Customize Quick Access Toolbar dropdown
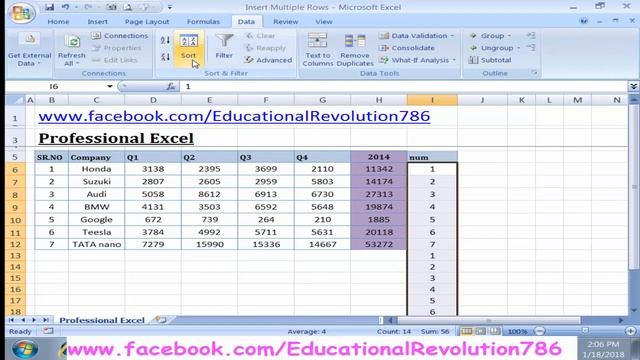The image size is (640, 360). coord(170,7)
